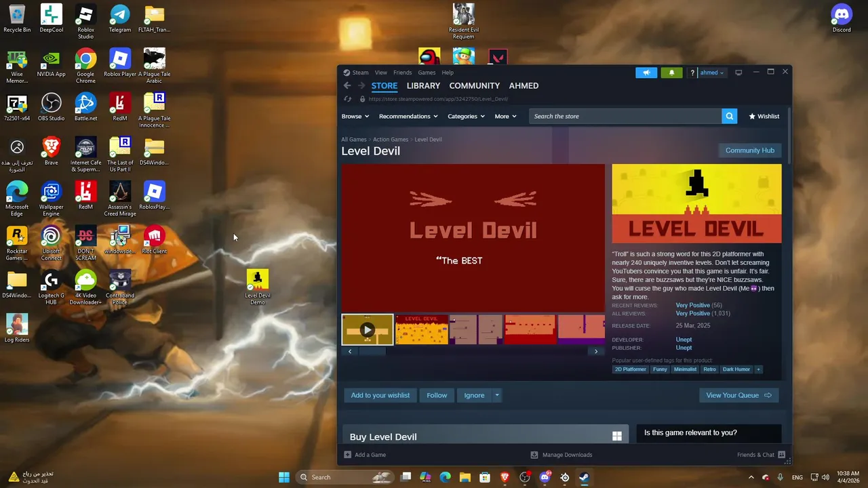Click the thumbnail strip scrollbar handle
This screenshot has height=488, width=868.
(372, 351)
